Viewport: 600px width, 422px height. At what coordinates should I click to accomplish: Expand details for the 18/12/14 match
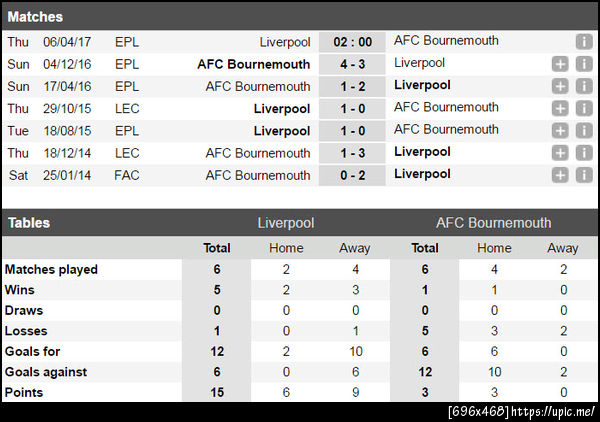pyautogui.click(x=560, y=153)
